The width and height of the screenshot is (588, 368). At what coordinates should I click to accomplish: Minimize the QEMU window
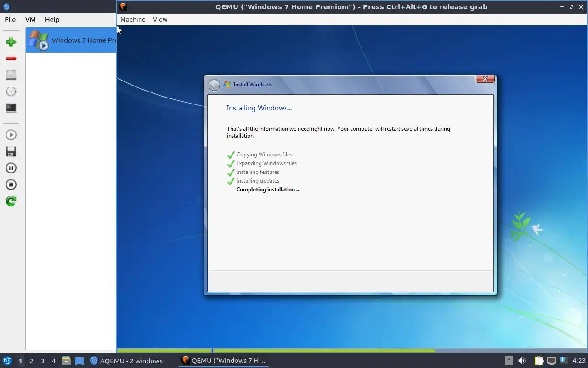(562, 7)
